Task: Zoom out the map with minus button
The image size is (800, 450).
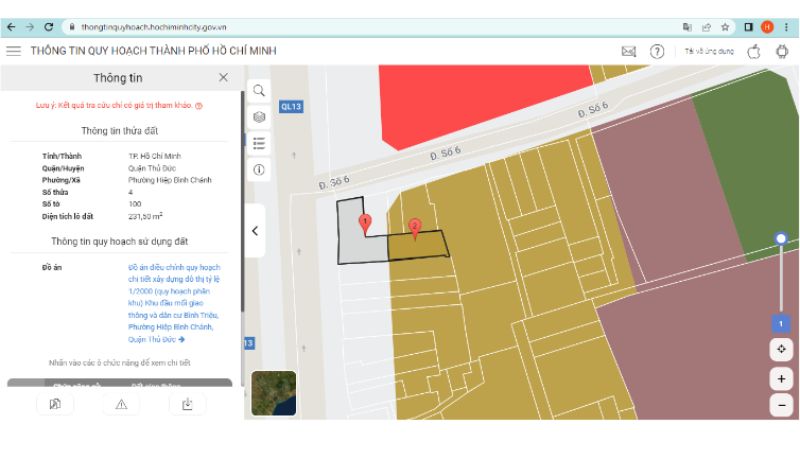Action: 781,405
